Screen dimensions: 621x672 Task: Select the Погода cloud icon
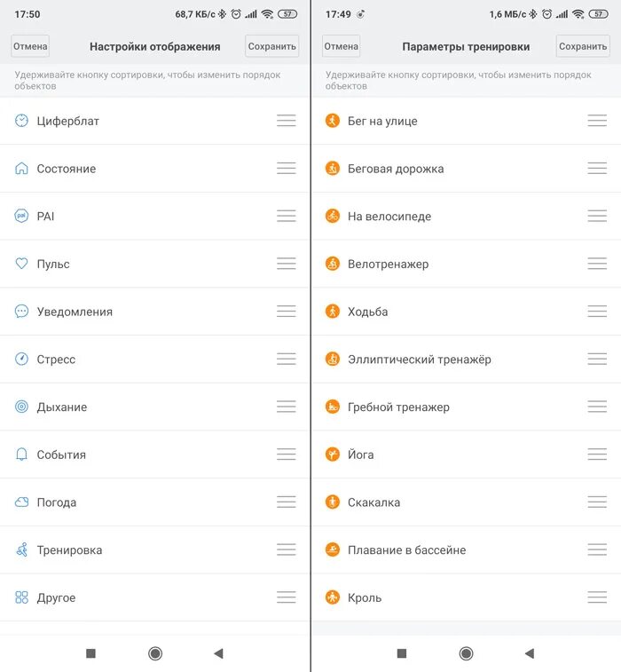click(21, 502)
